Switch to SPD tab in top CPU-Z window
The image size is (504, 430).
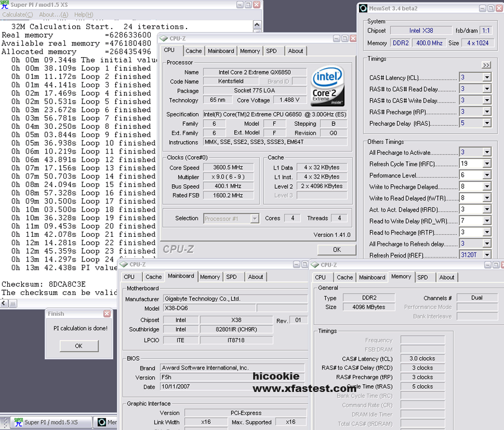click(271, 51)
